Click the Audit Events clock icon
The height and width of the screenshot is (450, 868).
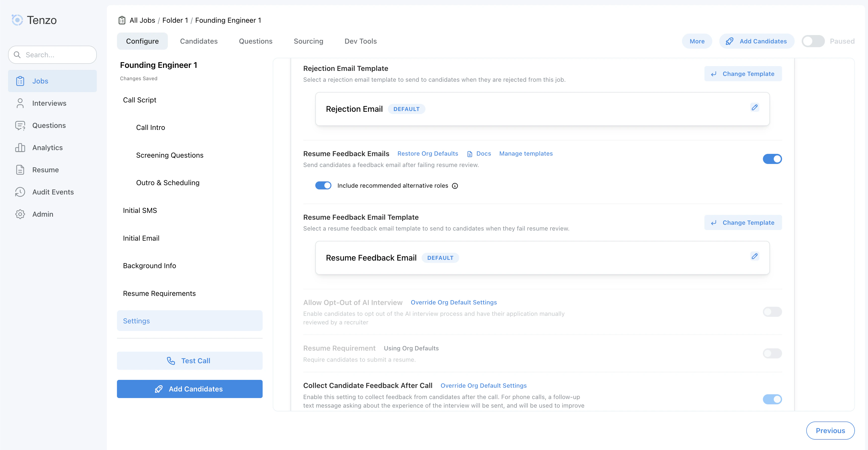(20, 192)
